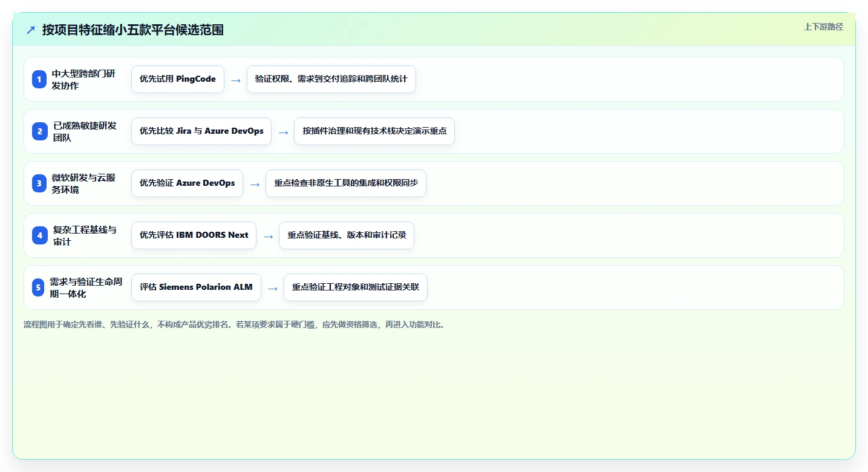This screenshot has width=868, height=472.
Task: Click the arrow icon beside the title
Action: 31,30
